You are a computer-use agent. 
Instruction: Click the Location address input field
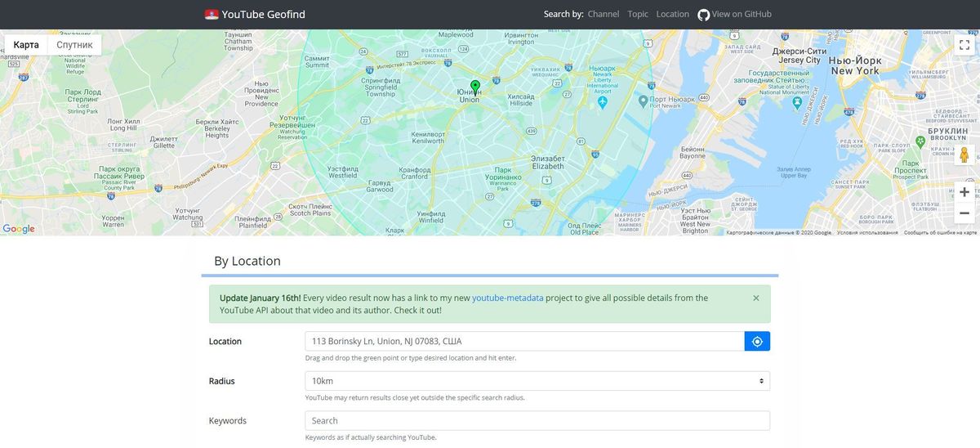(524, 342)
